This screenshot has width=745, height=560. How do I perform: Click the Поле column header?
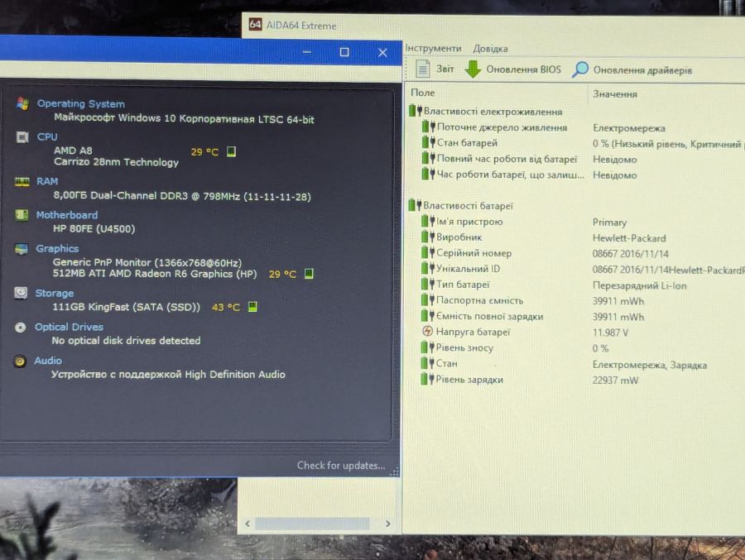pyautogui.click(x=422, y=93)
